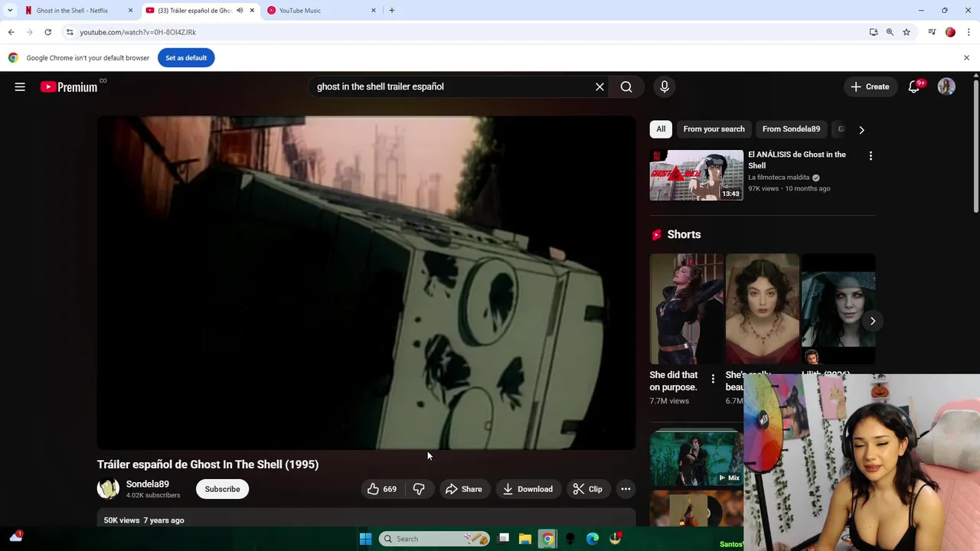Screen dimensions: 980x551
Task: Open the middle short with red dress
Action: pos(762,309)
